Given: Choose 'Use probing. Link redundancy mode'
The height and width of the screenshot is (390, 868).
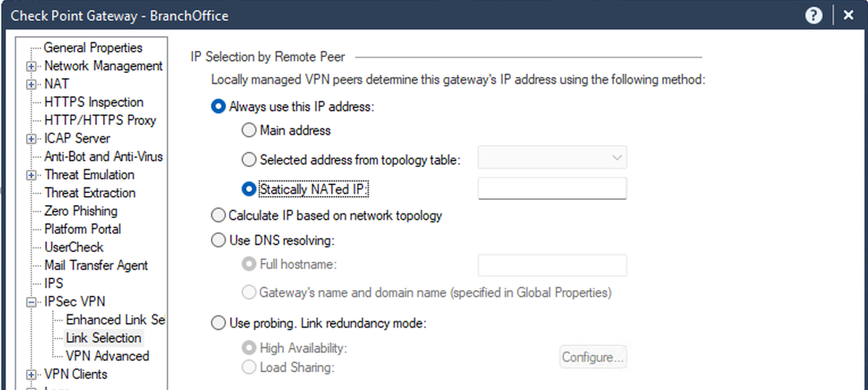Looking at the screenshot, I should [219, 323].
